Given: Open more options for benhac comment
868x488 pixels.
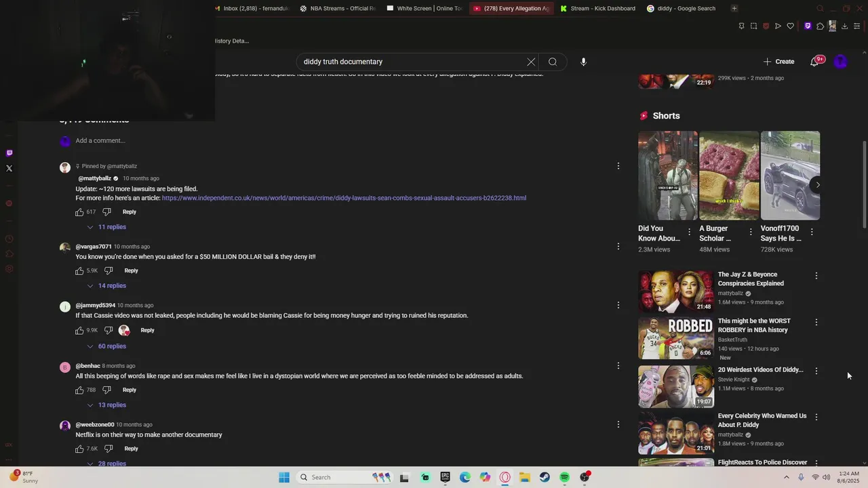Looking at the screenshot, I should 618,366.
